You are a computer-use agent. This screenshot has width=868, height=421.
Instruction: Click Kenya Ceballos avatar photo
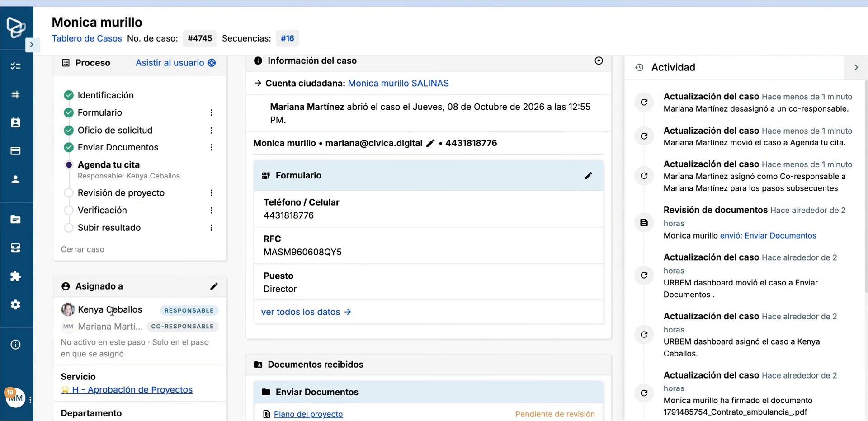pyautogui.click(x=68, y=309)
